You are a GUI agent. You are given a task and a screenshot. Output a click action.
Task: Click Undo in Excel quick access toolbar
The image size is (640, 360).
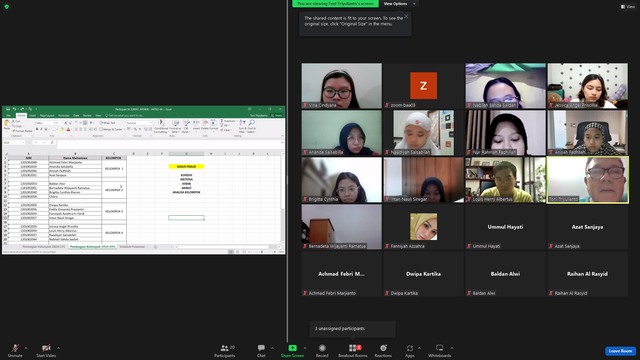[14, 109]
